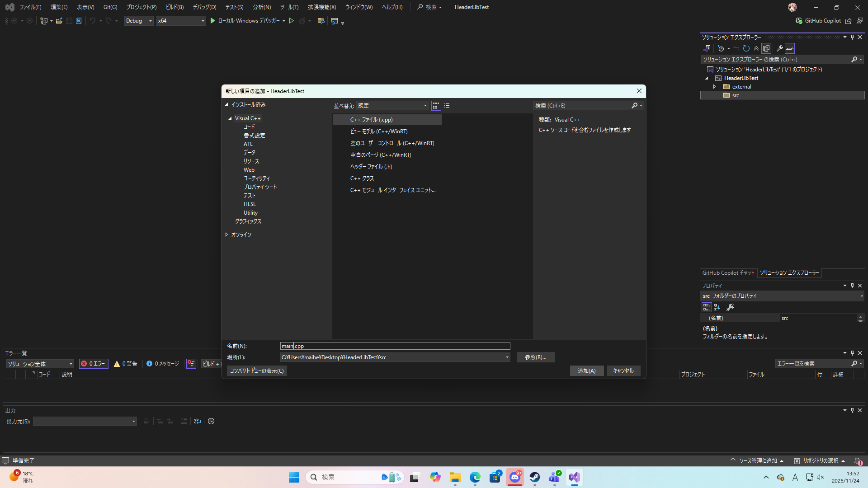Image resolution: width=868 pixels, height=488 pixels.
Task: Select ヘッダー ファイル (.h) template
Action: 371,167
